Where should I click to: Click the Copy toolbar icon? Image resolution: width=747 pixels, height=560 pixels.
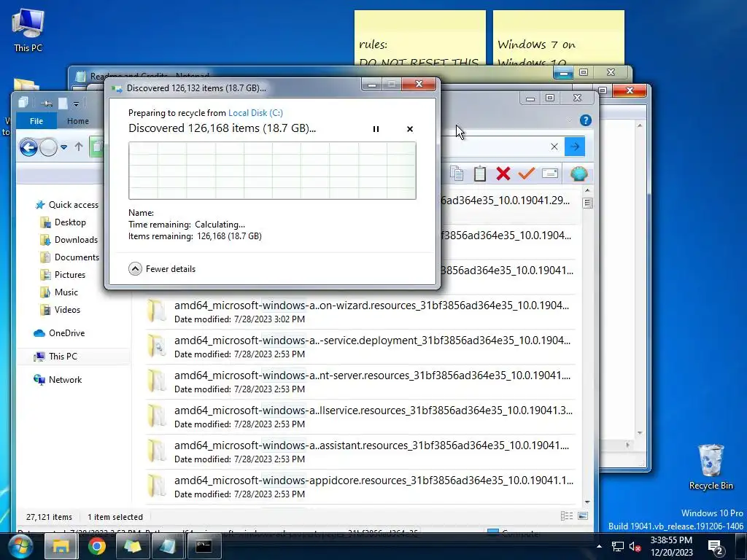pyautogui.click(x=457, y=174)
